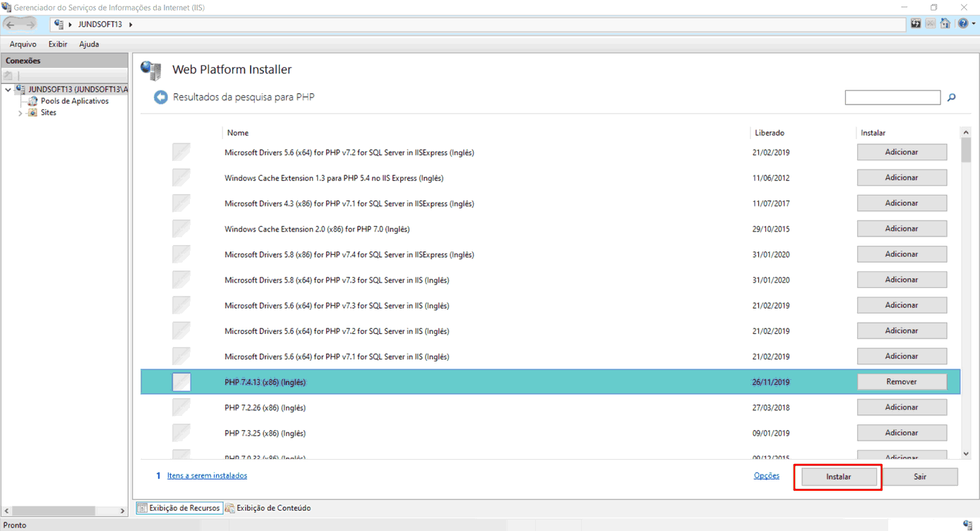This screenshot has height=531, width=980.
Task: Switch to Exibição de Recursos tab
Action: tap(179, 508)
